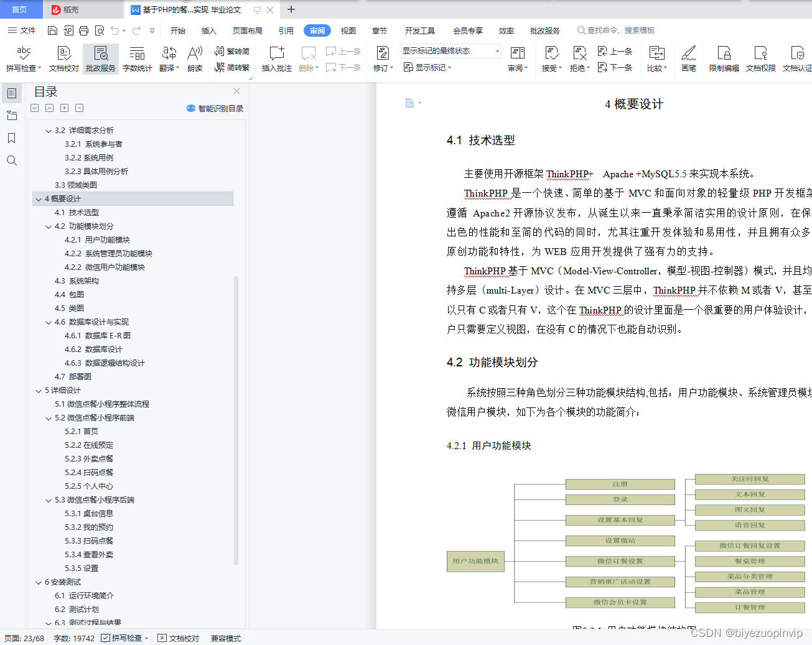Switch to the 插入 ribbon tab
The height and width of the screenshot is (645, 812).
tap(209, 30)
